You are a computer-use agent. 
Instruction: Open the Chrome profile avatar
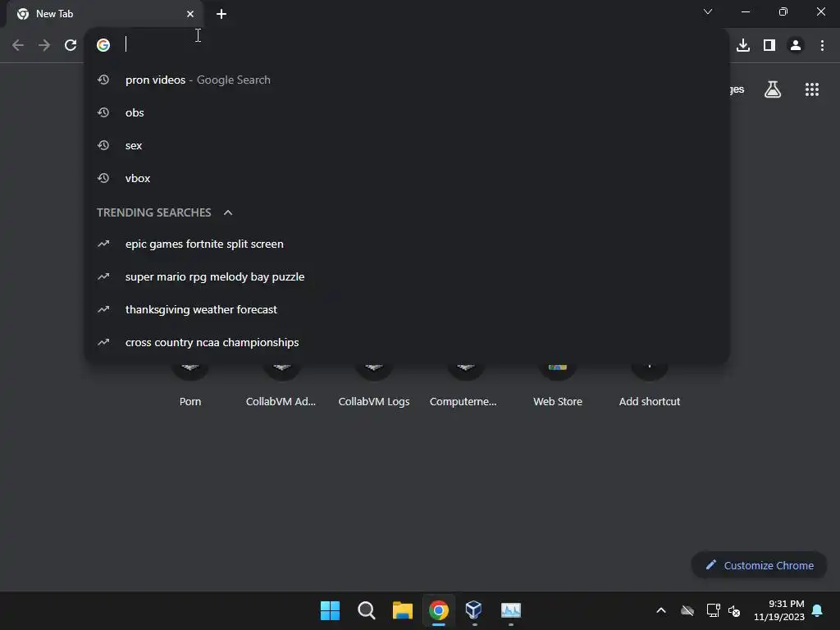point(796,46)
